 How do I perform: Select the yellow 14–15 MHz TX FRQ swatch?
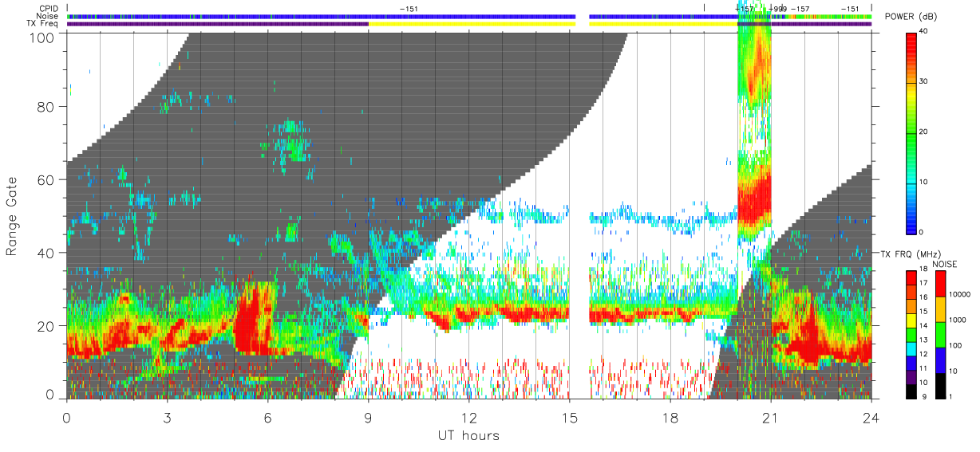point(911,320)
